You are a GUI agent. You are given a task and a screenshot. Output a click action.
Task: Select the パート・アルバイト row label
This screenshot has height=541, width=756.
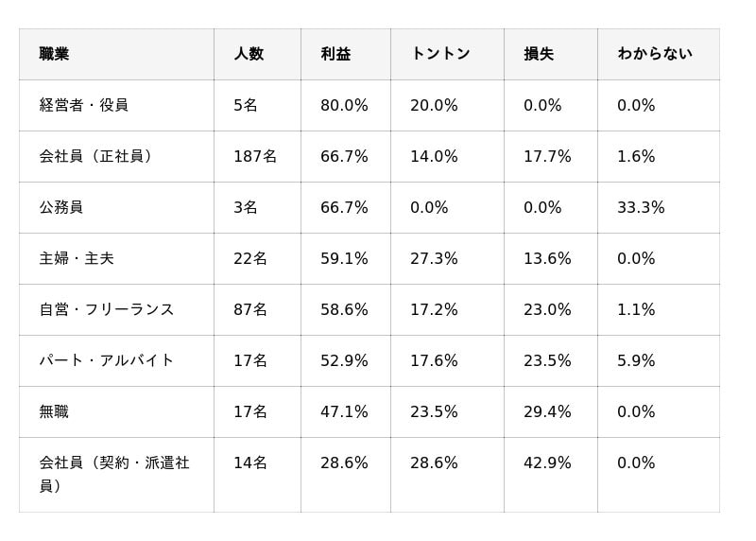coord(106,360)
